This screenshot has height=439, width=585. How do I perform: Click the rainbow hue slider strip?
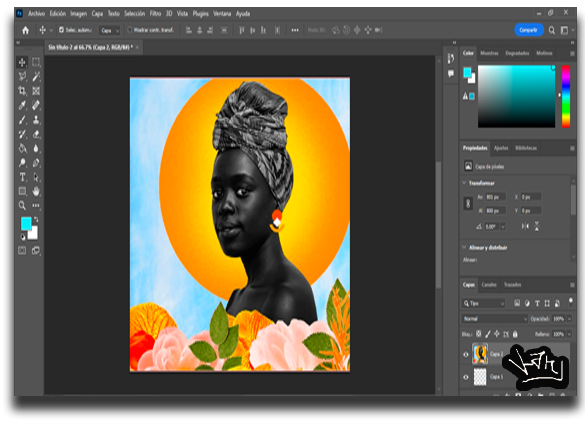[x=566, y=96]
